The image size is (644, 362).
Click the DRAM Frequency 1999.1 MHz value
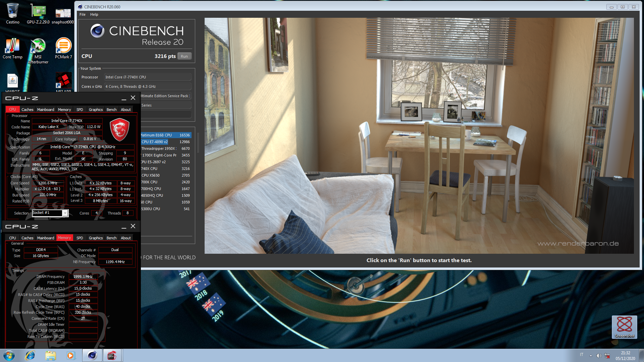pyautogui.click(x=83, y=277)
